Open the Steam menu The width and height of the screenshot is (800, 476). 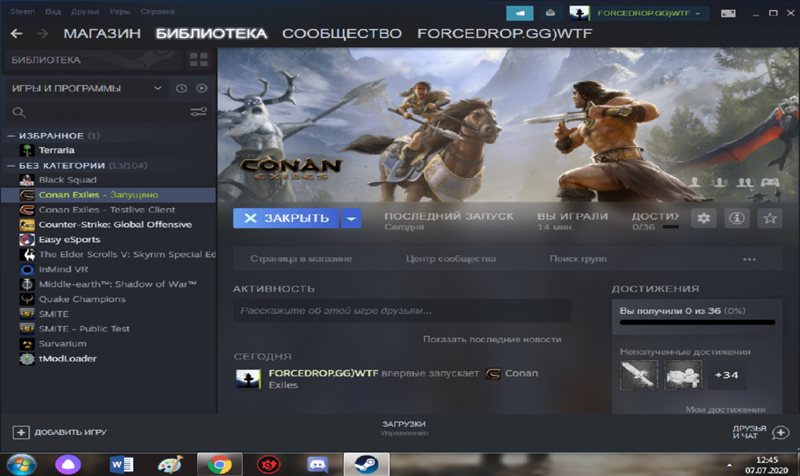click(x=22, y=11)
